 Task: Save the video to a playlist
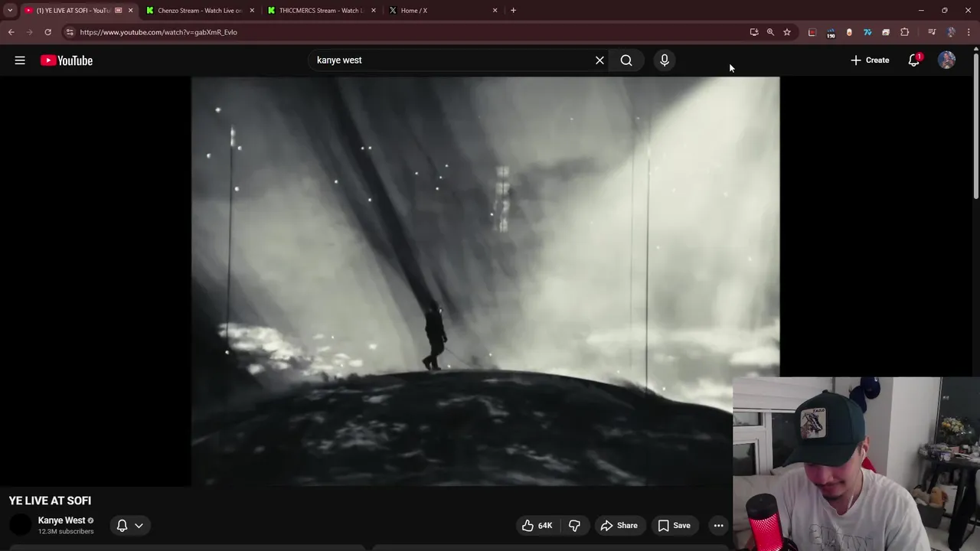tap(674, 526)
